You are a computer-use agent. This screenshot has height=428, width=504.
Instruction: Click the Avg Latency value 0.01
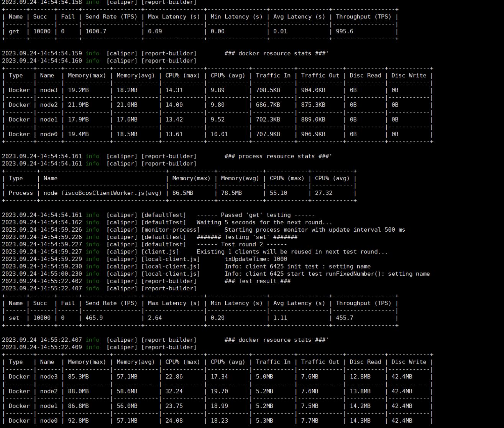280,31
